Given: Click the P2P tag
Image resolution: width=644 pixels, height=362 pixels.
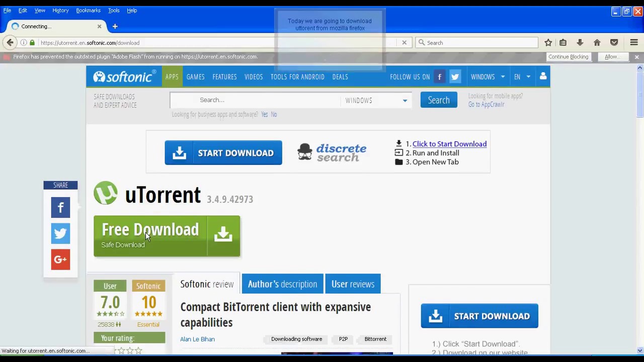Looking at the screenshot, I should [343, 339].
